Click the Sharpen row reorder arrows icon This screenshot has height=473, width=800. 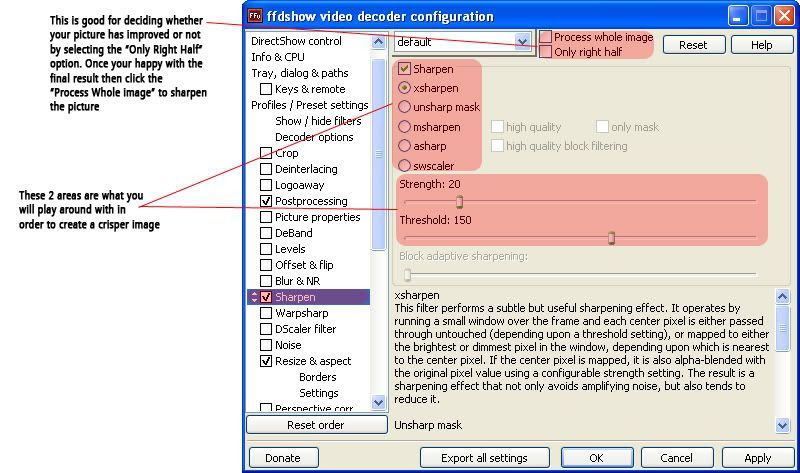point(254,297)
